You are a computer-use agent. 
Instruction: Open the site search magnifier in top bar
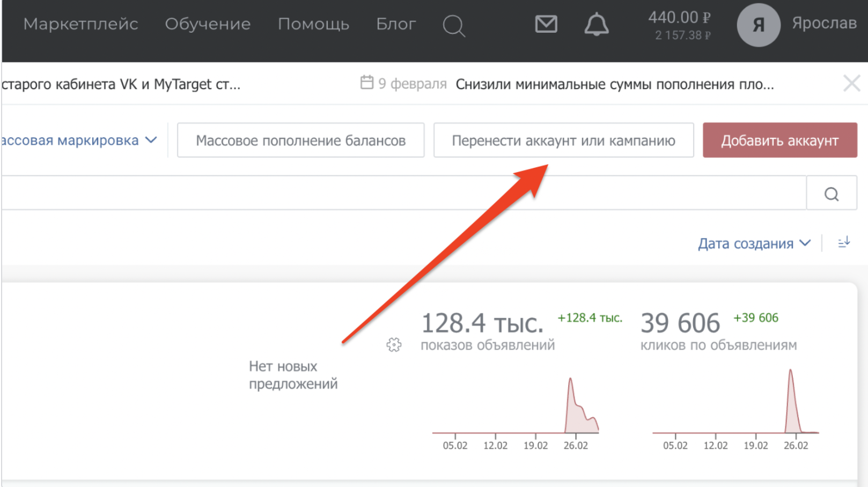coord(453,26)
